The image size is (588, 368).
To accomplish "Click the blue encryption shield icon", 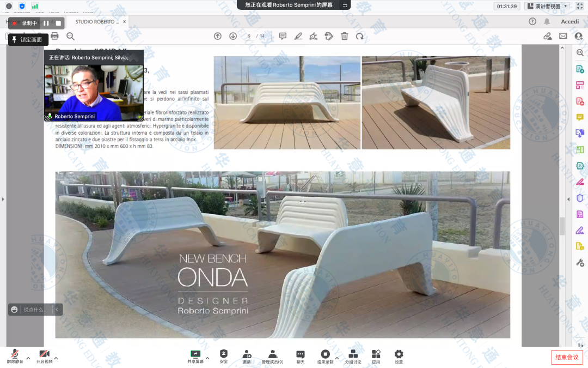I will tap(22, 6).
